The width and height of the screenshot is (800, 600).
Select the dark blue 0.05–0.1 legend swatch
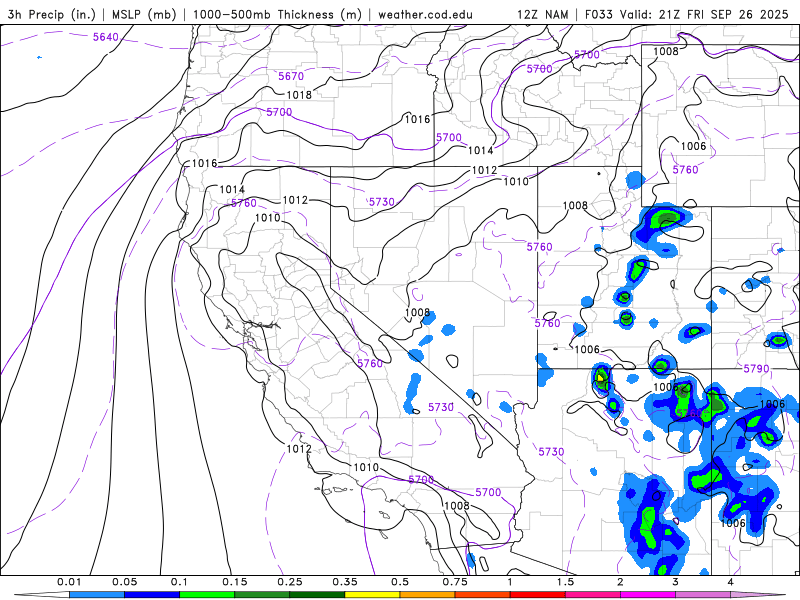point(152,595)
